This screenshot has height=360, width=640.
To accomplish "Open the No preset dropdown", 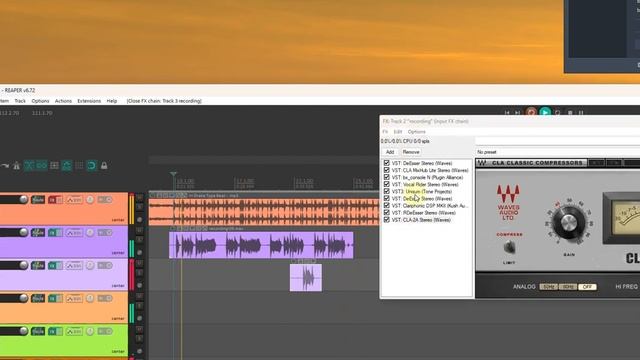I will tap(558, 152).
